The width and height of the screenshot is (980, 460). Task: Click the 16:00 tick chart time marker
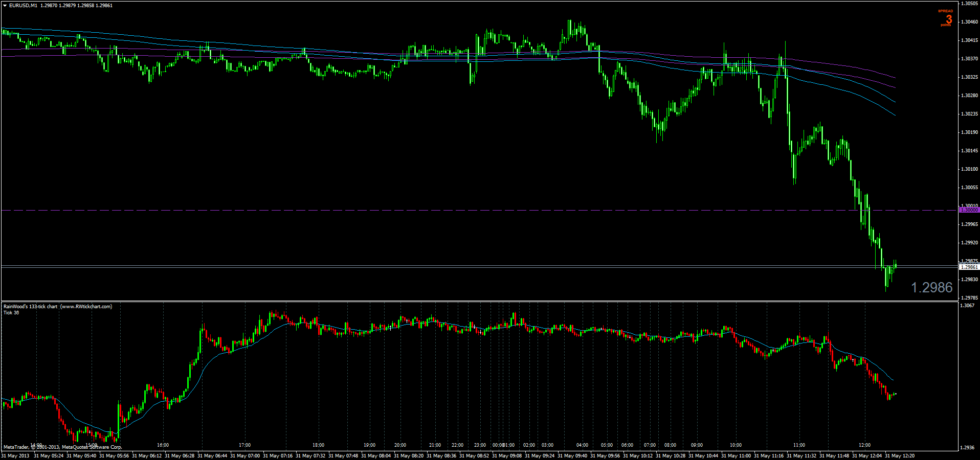[x=163, y=445]
